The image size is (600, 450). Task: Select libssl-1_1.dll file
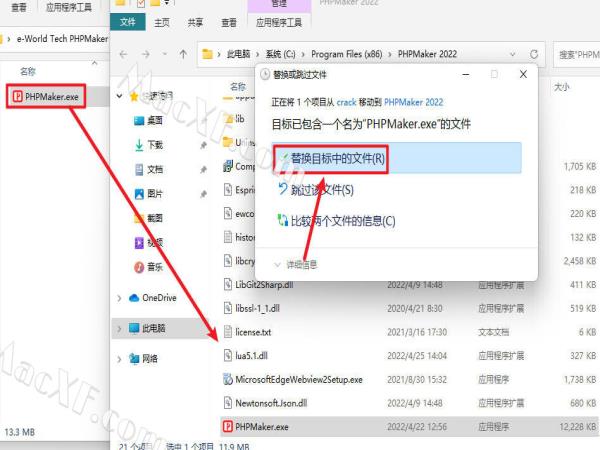(252, 308)
